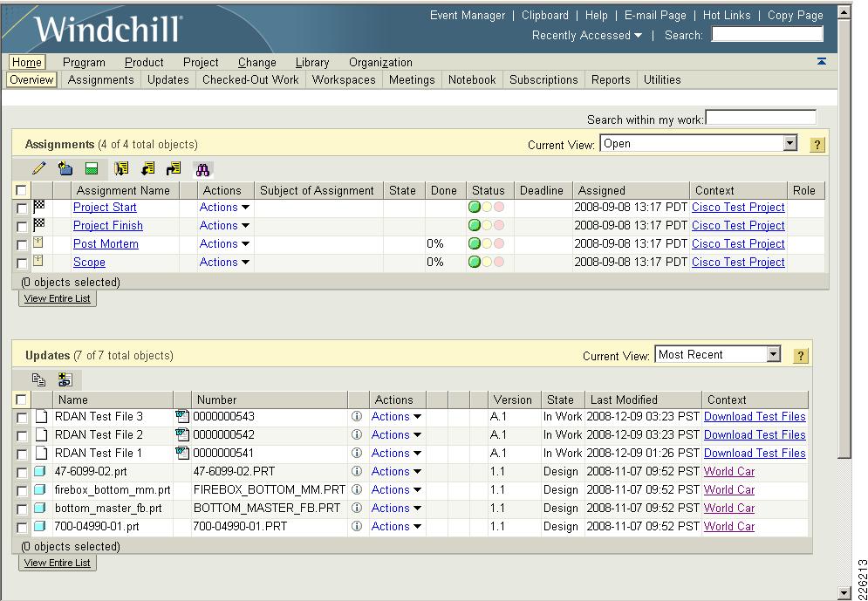Screen dimensions: 868x601
Task: Select all rows in the Updates table
Action: click(21, 400)
